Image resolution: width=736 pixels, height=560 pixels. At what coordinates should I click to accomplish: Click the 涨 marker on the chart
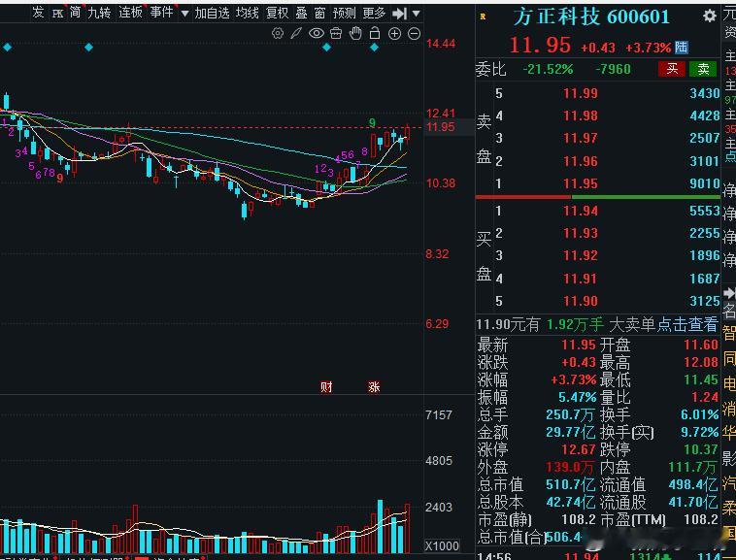[374, 387]
